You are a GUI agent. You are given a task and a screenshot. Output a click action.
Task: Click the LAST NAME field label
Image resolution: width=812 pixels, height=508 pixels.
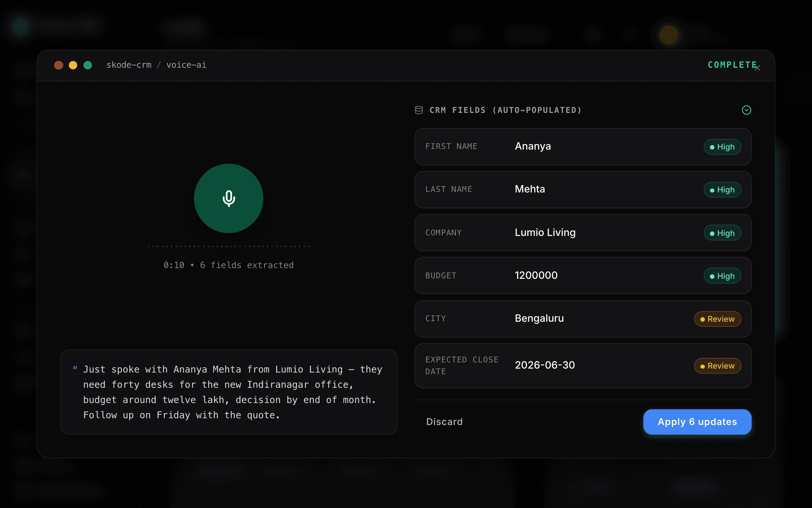449,189
